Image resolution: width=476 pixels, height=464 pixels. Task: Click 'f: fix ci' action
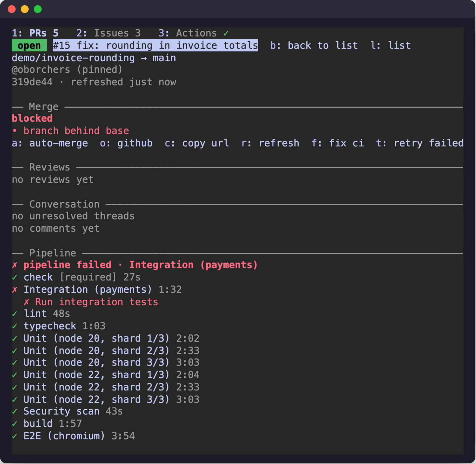pos(338,143)
